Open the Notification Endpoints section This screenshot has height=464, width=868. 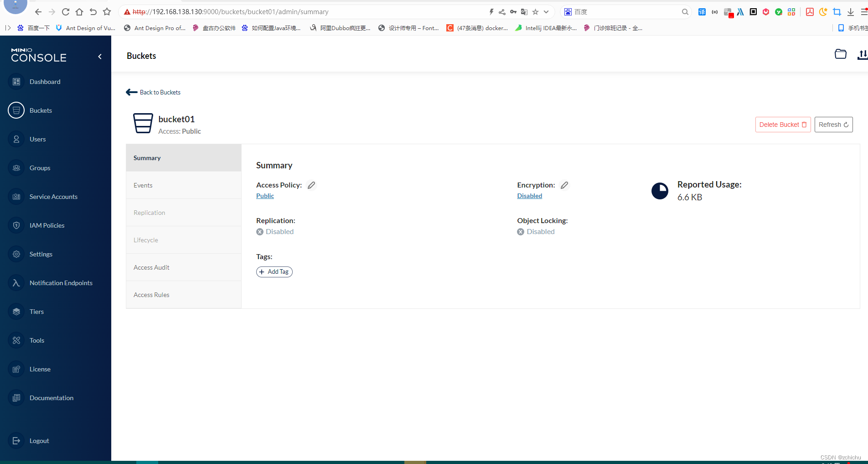coord(61,282)
